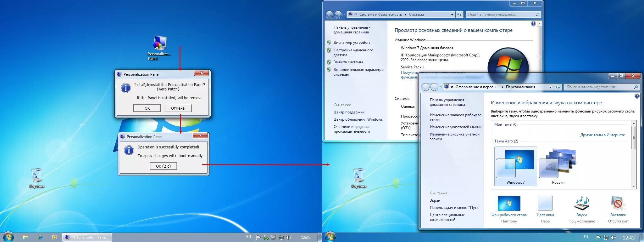Expand arrow after Оформление и персон... breadcrumb
Image resolution: width=644 pixels, height=242 pixels.
tap(502, 87)
